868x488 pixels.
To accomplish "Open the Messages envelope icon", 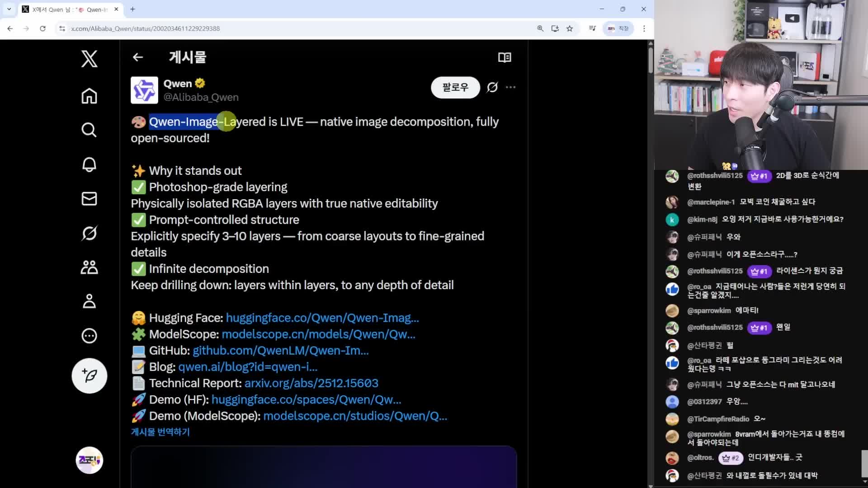I will 89,199.
